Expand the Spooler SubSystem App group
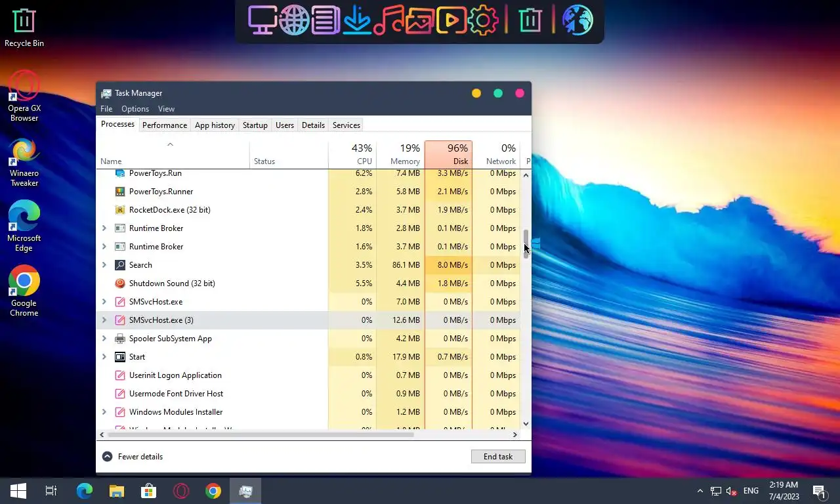Image resolution: width=840 pixels, height=504 pixels. point(104,339)
